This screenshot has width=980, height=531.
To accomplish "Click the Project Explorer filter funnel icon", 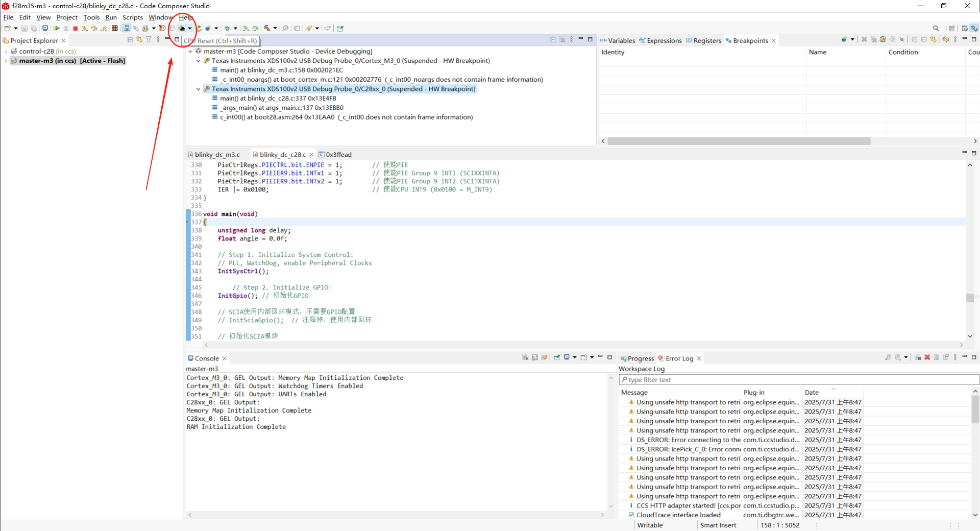I will [149, 40].
